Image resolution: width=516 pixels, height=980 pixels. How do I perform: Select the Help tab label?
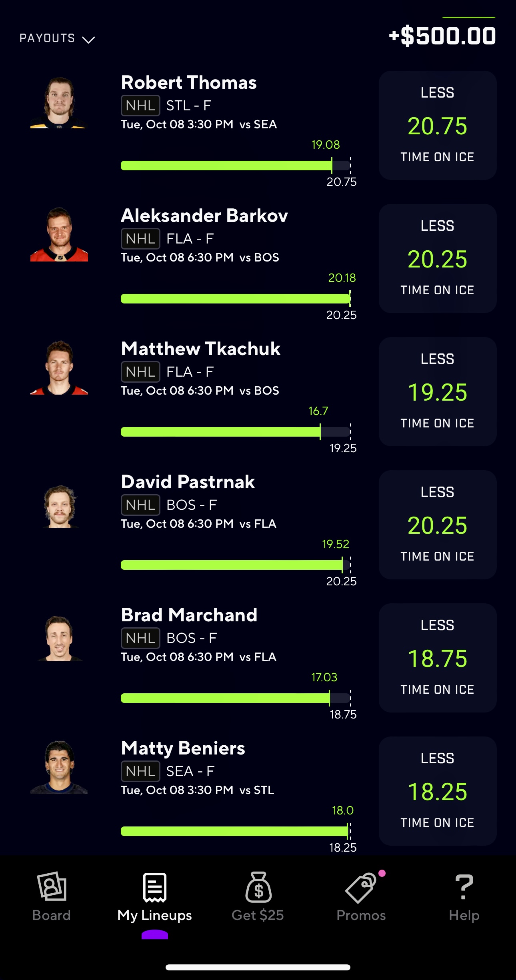(x=464, y=915)
